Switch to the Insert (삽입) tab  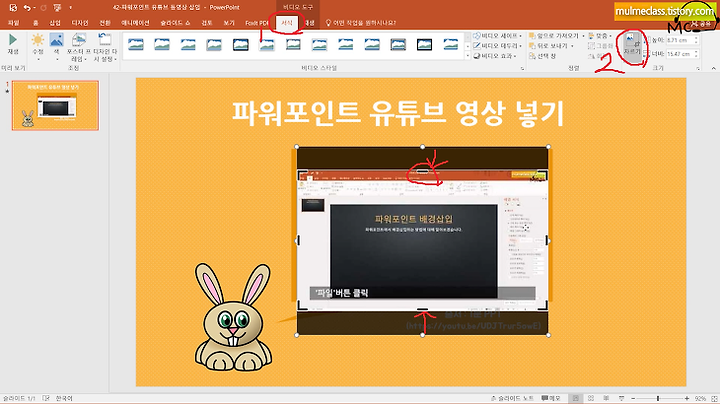pos(55,23)
